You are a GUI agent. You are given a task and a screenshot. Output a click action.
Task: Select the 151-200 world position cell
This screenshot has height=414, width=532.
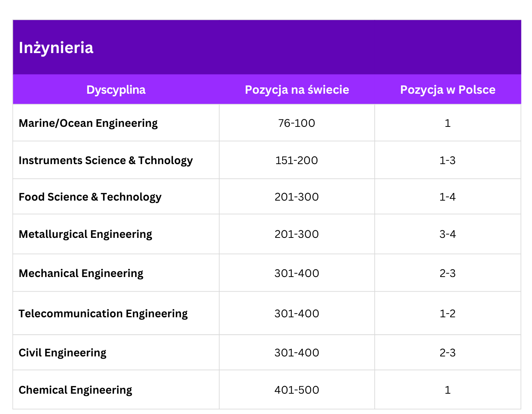(x=297, y=160)
